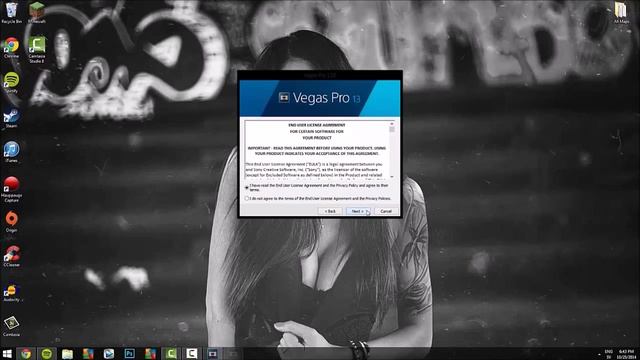640x360 pixels.
Task: Open the Recycle Bin desktop icon
Action: 11,13
